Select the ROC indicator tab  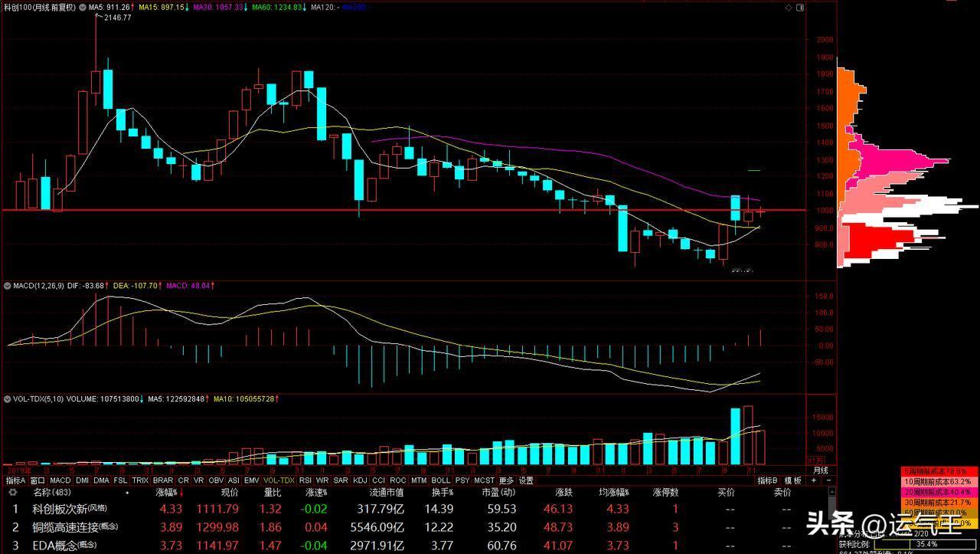397,480
